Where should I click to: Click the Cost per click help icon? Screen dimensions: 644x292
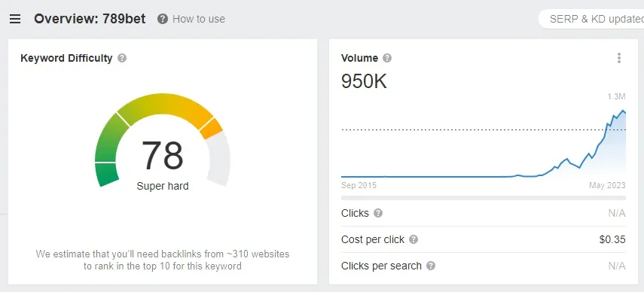pos(414,239)
